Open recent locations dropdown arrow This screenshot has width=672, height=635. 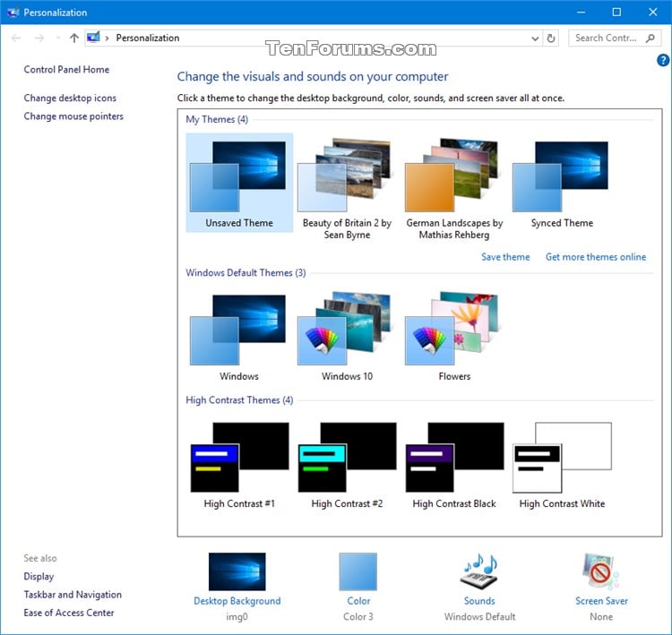coord(58,39)
